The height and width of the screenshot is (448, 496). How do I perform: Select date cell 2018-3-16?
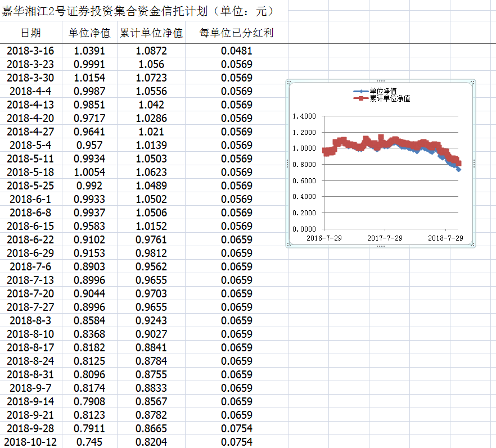tap(31, 51)
